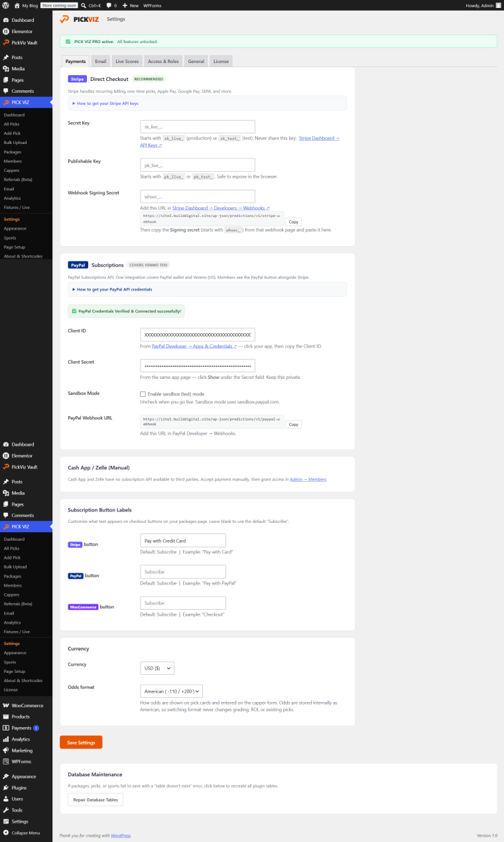Click the WPForms icon in the sidebar

(5, 761)
